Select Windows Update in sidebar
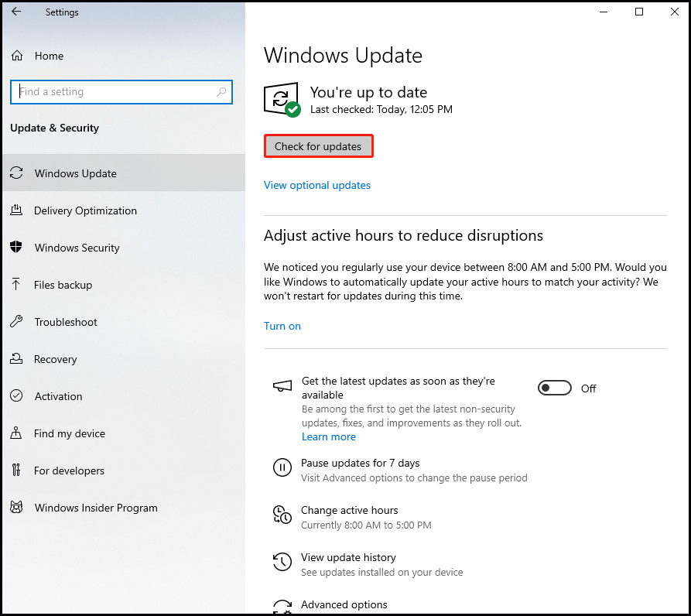 123,173
